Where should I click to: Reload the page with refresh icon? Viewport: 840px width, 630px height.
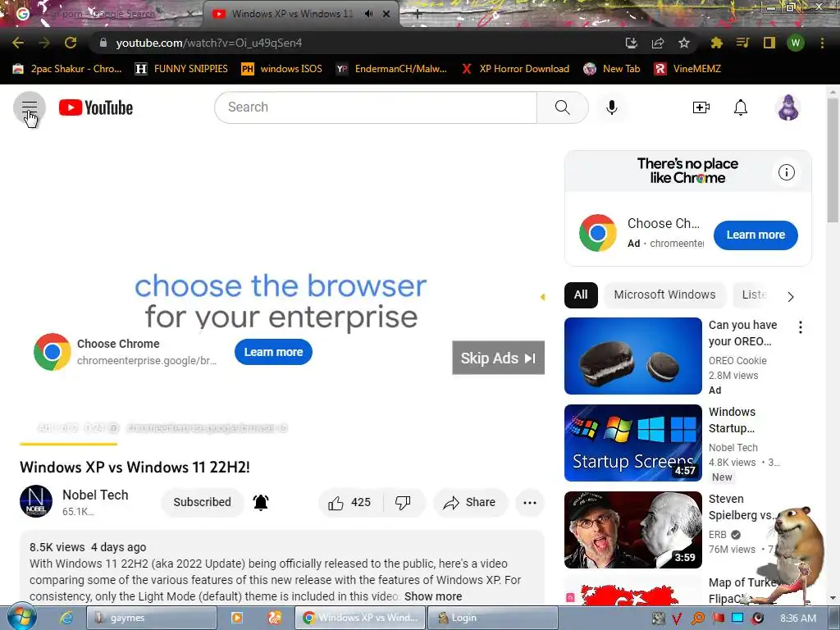71,43
